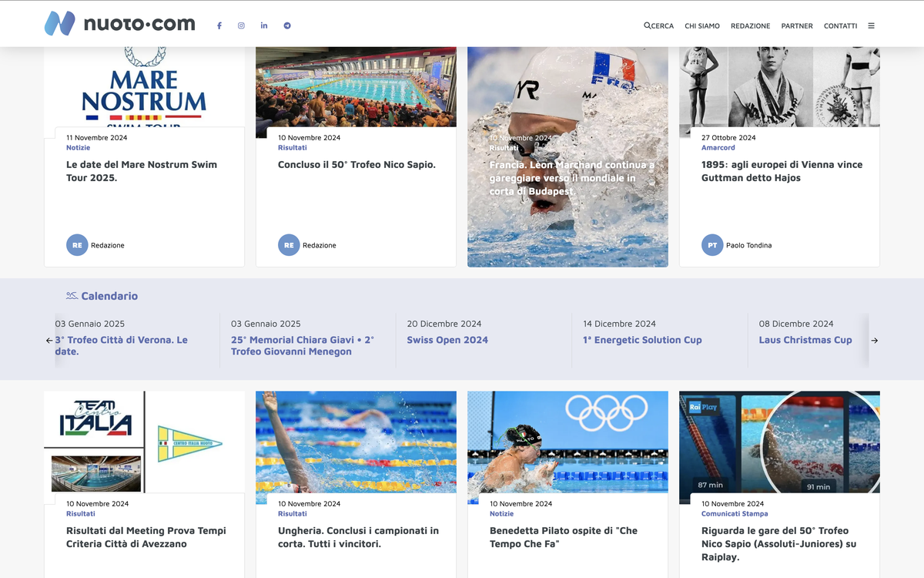Click the Redazione author name under Mare Nostrum
Image resolution: width=924 pixels, height=578 pixels.
click(108, 245)
